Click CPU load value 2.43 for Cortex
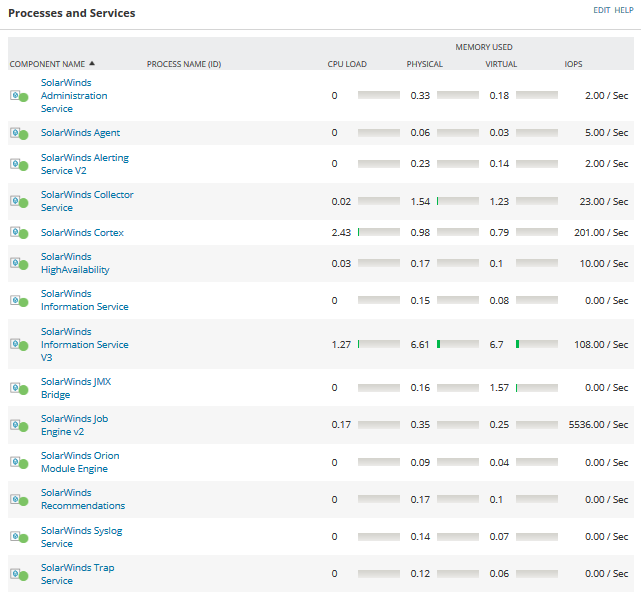Screen dimensions: 641x600 341,233
